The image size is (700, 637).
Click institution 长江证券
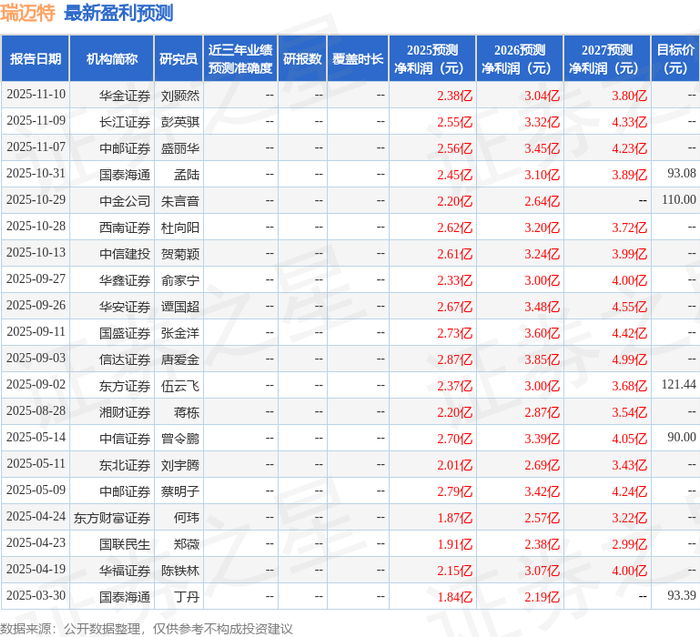click(x=125, y=122)
